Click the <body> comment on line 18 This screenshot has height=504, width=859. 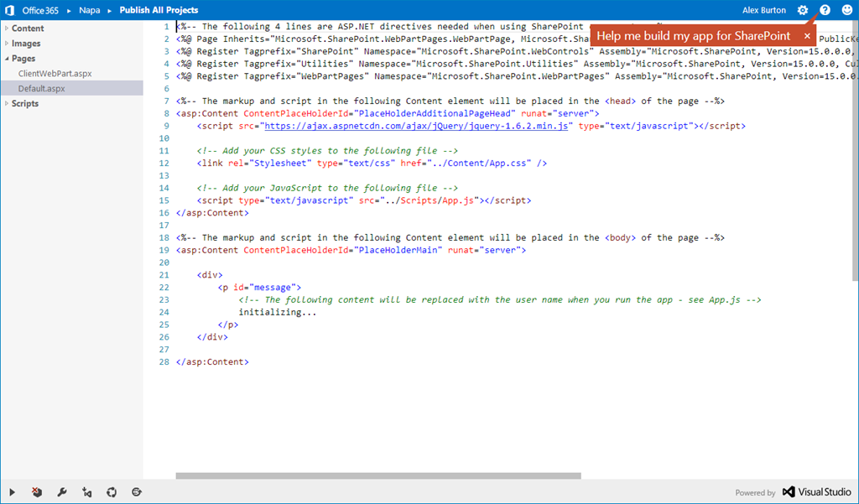[450, 238]
